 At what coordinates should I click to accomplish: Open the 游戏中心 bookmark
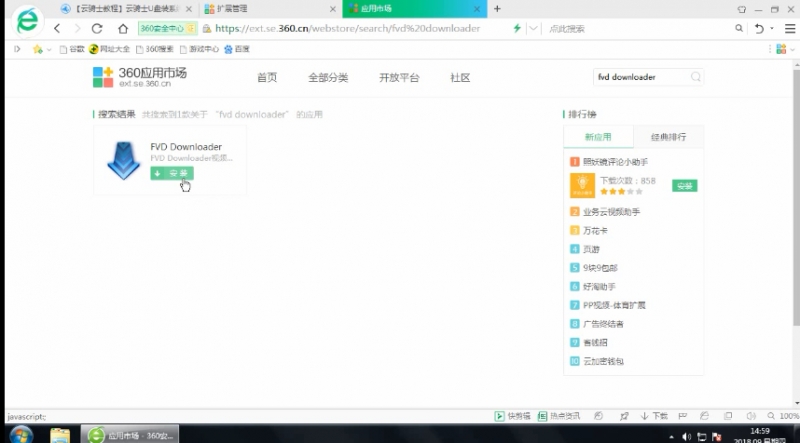(x=199, y=49)
